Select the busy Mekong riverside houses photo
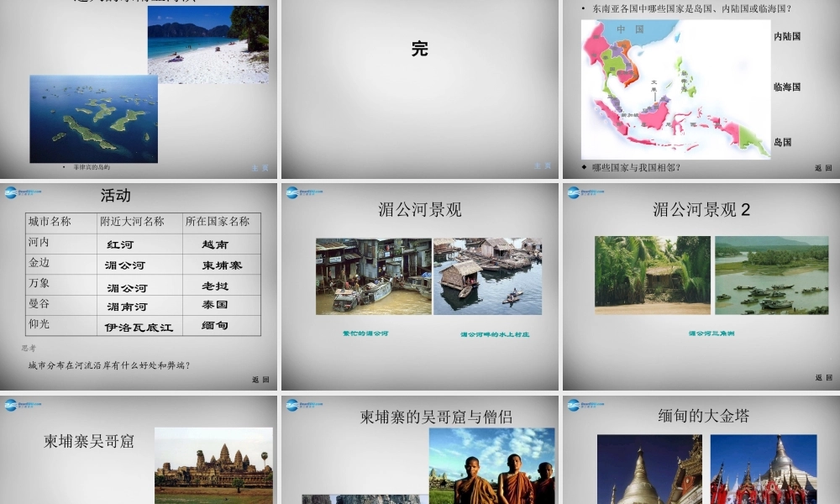 pos(374,276)
